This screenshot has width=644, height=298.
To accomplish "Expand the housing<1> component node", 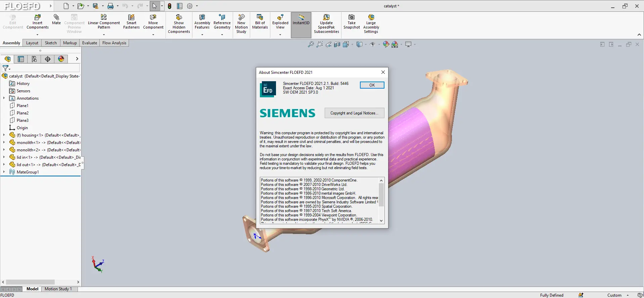I will tap(4, 135).
